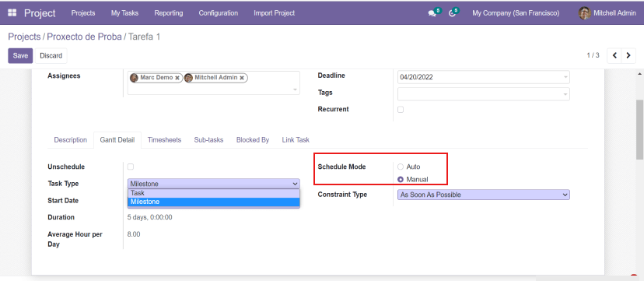Open the Tags dropdown field
Screen dimensions: 644x281
tap(484, 94)
